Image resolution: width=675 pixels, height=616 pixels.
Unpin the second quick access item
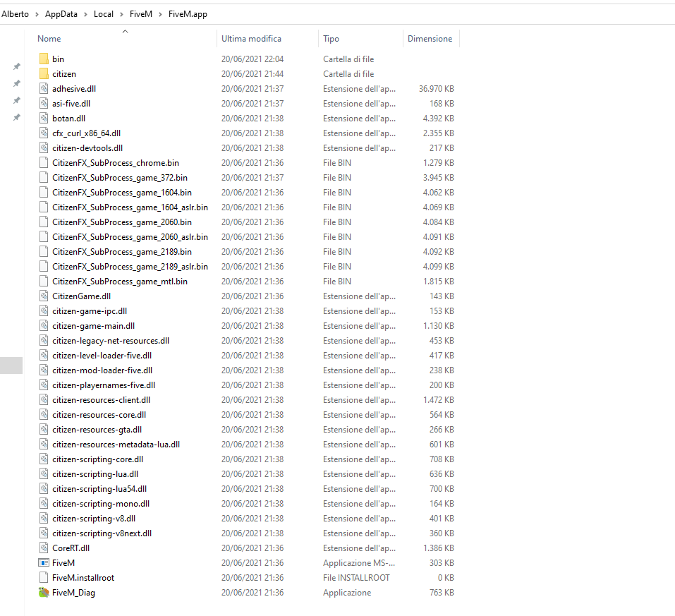tap(16, 83)
